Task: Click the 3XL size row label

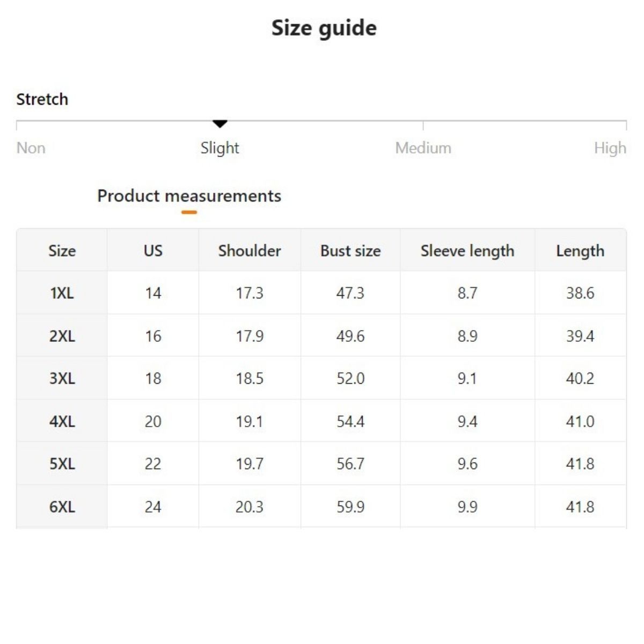Action: point(62,378)
